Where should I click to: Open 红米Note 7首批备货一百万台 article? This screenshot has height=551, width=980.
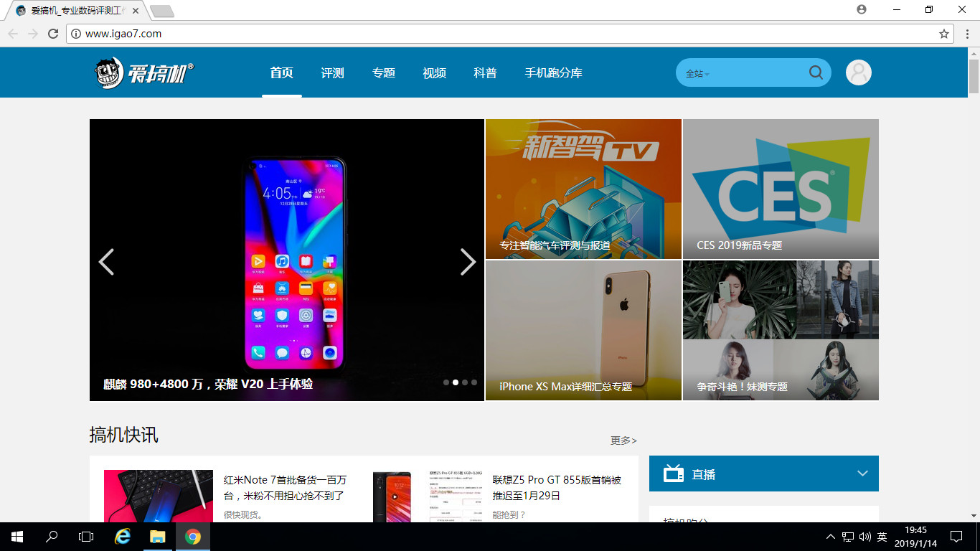coord(285,487)
